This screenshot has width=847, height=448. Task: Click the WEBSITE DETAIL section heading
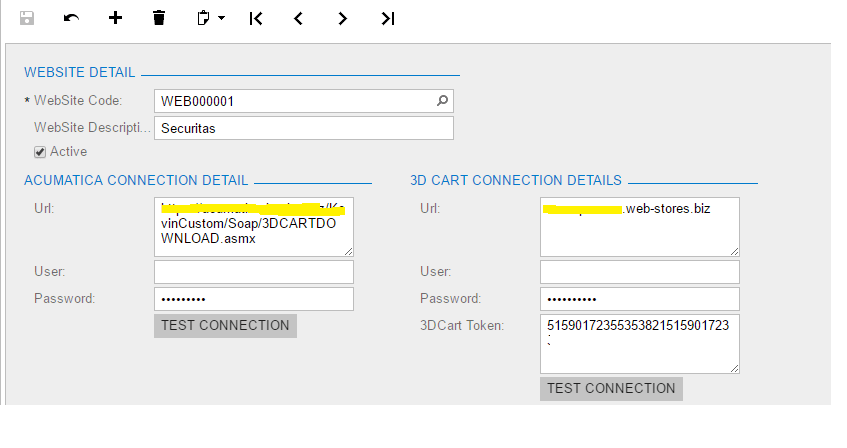click(x=79, y=72)
